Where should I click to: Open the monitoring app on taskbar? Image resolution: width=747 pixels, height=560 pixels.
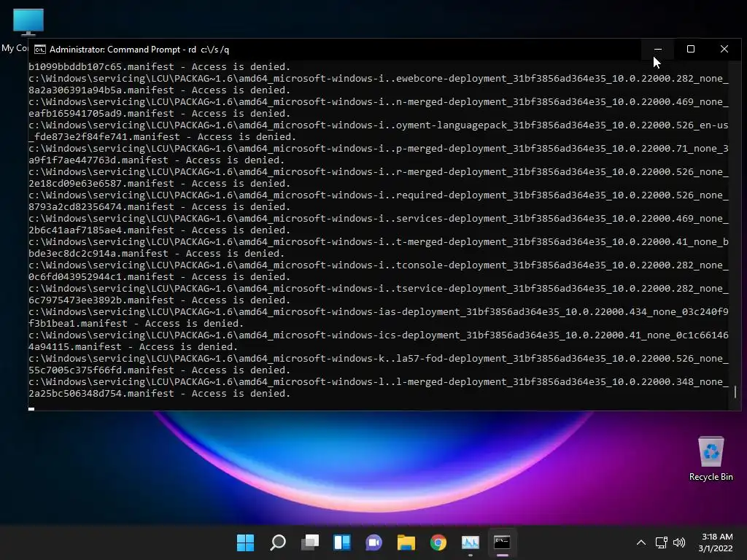[471, 542]
